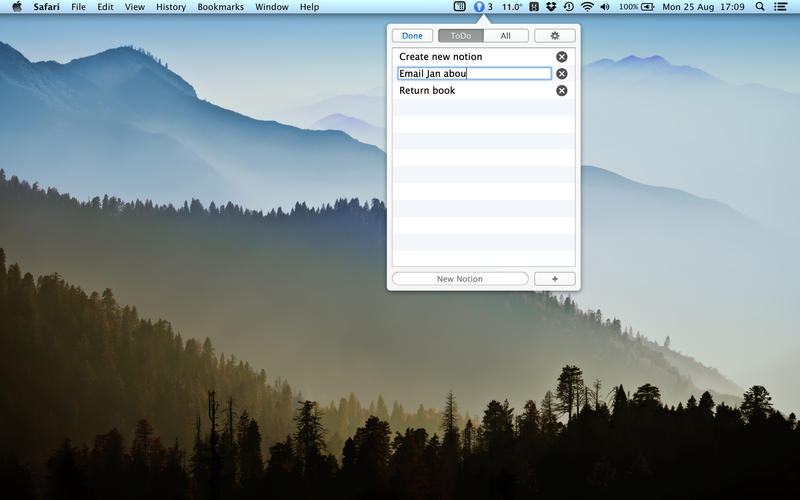This screenshot has width=800, height=500.
Task: Click the plus button to add item
Action: (555, 279)
